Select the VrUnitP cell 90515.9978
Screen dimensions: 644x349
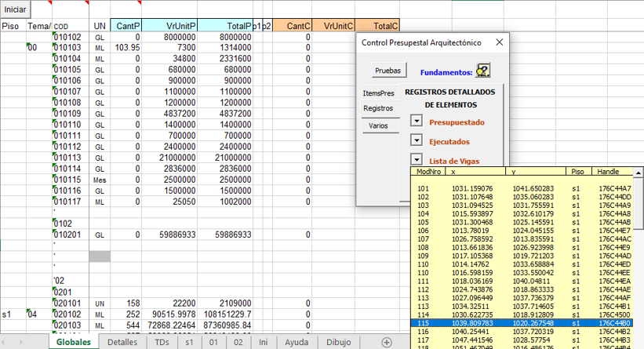(x=169, y=314)
